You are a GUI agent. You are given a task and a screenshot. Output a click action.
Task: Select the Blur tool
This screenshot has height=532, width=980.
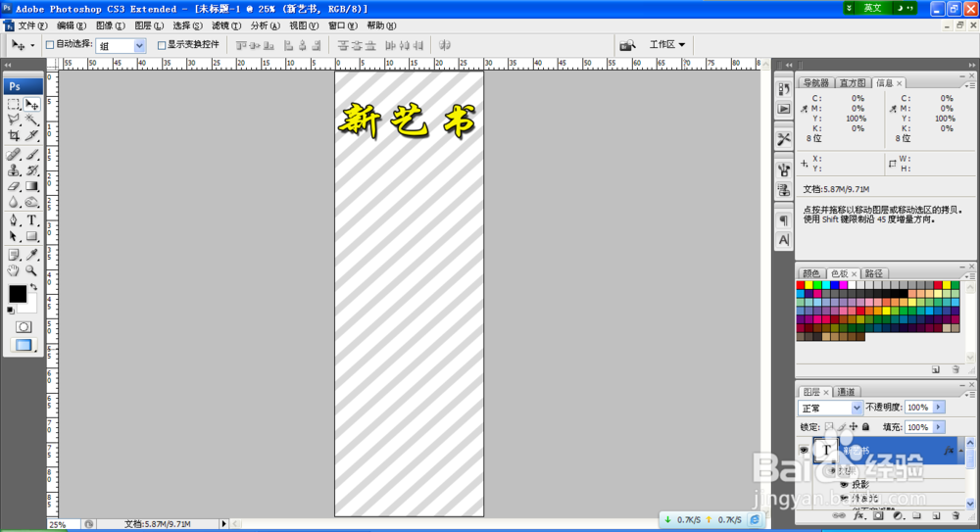[14, 202]
